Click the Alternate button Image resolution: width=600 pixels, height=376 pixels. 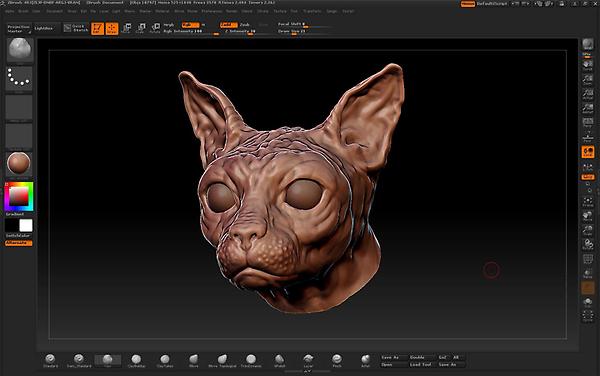[19, 243]
